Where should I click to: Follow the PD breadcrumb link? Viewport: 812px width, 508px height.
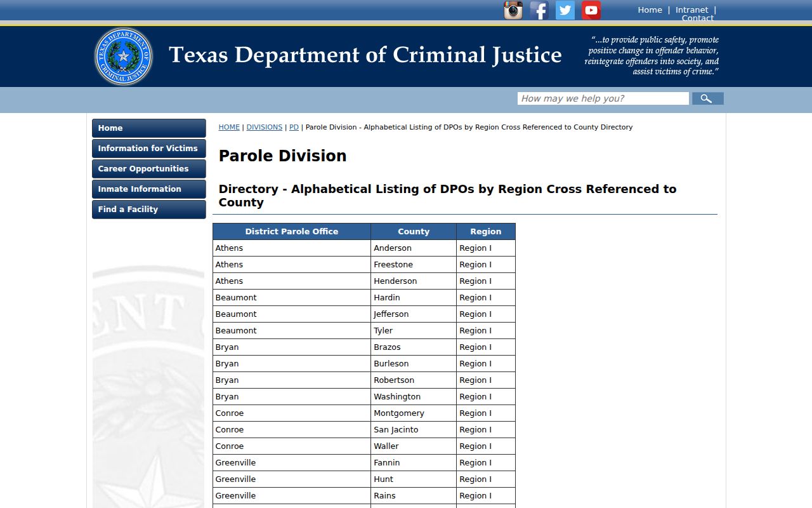coord(294,127)
